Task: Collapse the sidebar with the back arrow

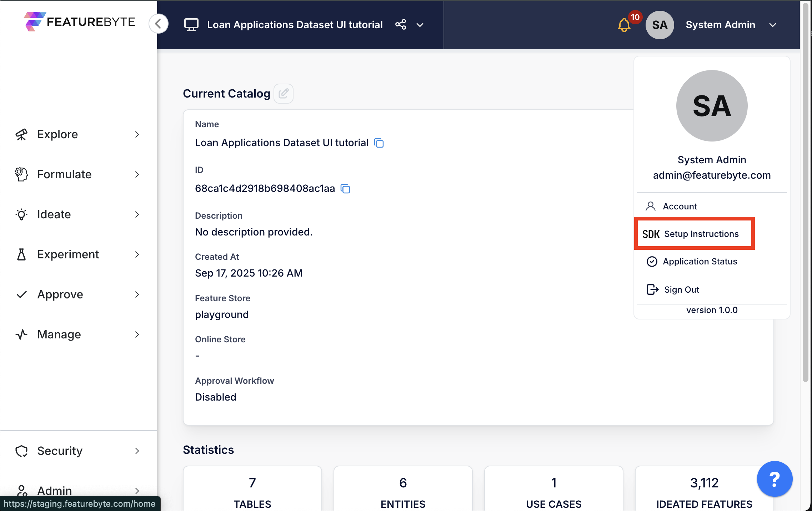Action: tap(158, 24)
